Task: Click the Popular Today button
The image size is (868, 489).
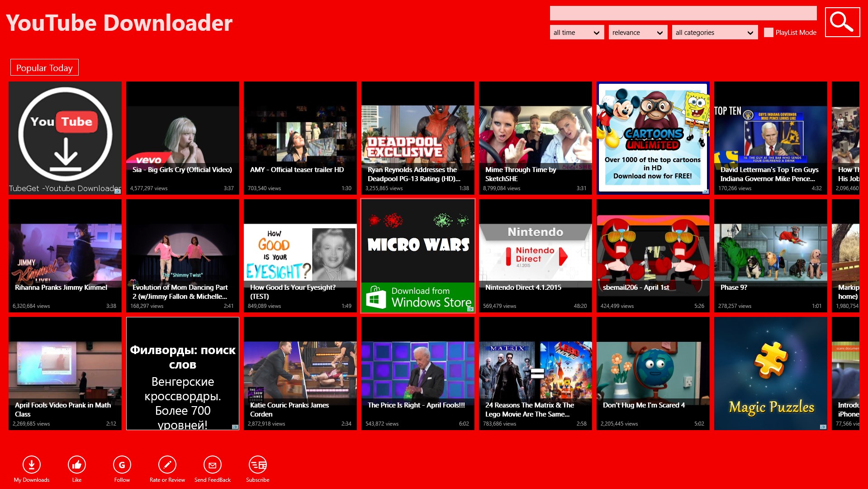Action: click(44, 67)
